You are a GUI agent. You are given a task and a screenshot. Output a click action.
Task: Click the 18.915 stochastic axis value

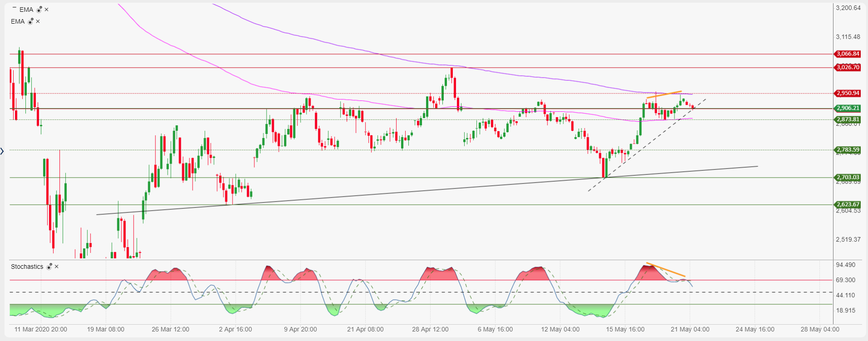(845, 311)
